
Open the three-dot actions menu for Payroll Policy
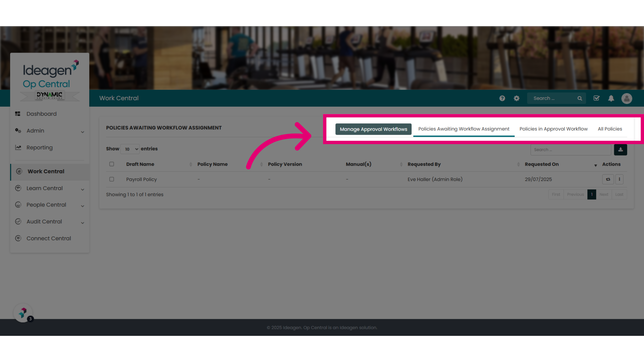(x=620, y=179)
